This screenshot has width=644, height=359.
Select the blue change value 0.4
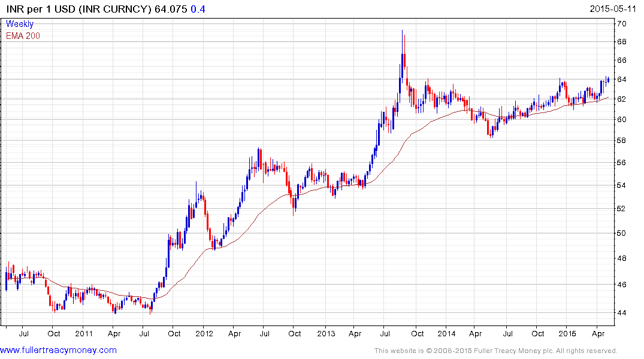click(x=198, y=9)
